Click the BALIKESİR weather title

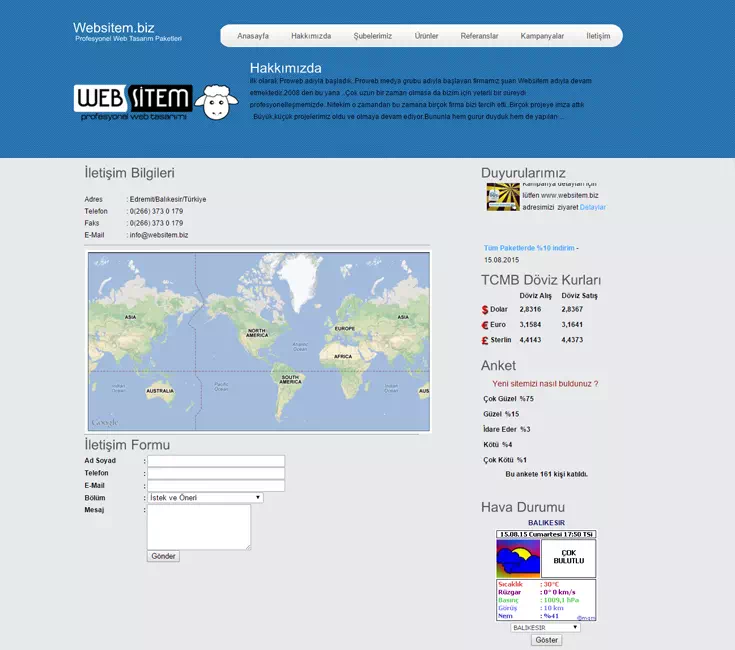coord(547,523)
